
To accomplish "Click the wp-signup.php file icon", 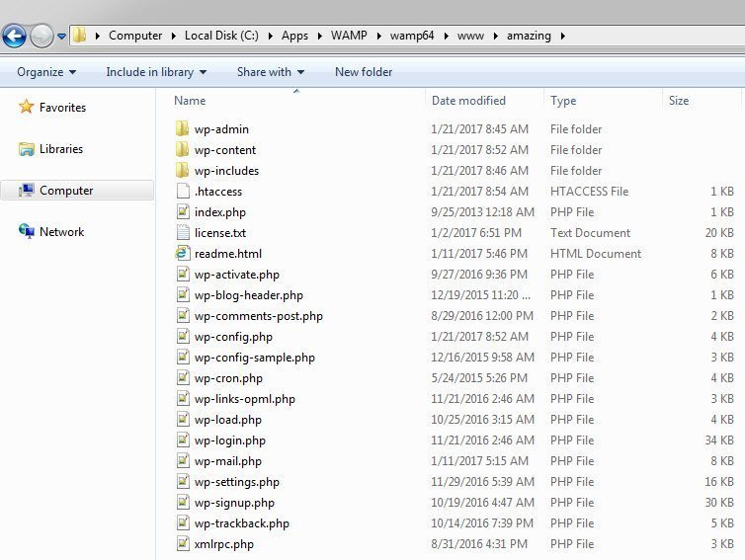I will click(x=183, y=502).
